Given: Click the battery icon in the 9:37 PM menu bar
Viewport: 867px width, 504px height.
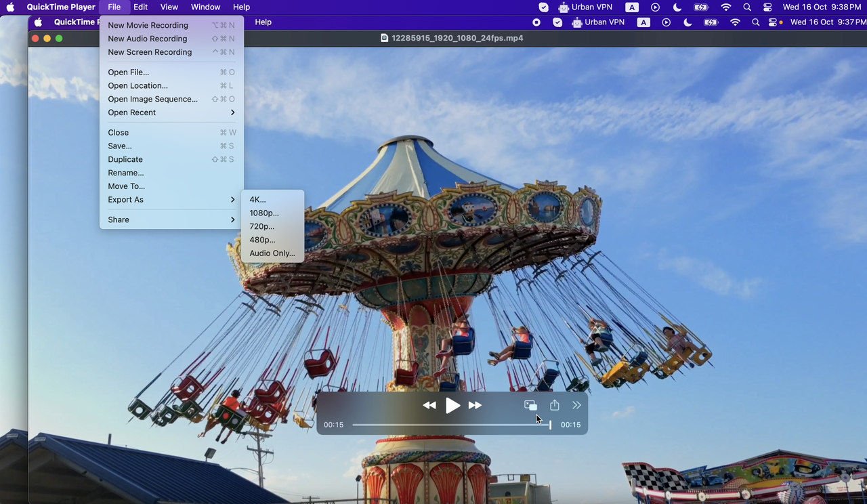Looking at the screenshot, I should [711, 22].
